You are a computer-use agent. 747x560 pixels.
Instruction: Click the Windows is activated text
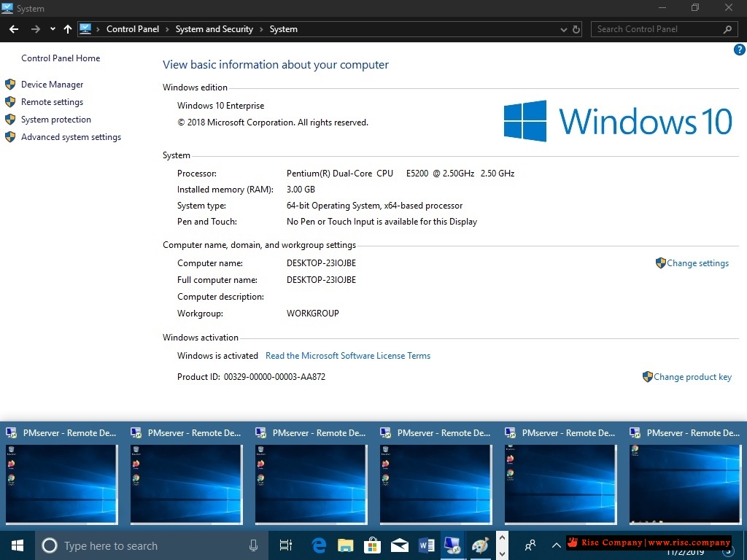point(217,356)
